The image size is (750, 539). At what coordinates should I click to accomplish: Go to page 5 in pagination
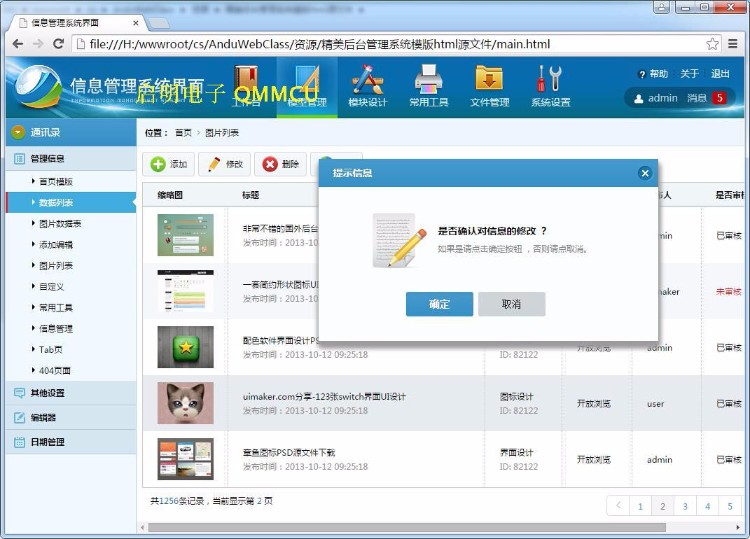pyautogui.click(x=730, y=506)
